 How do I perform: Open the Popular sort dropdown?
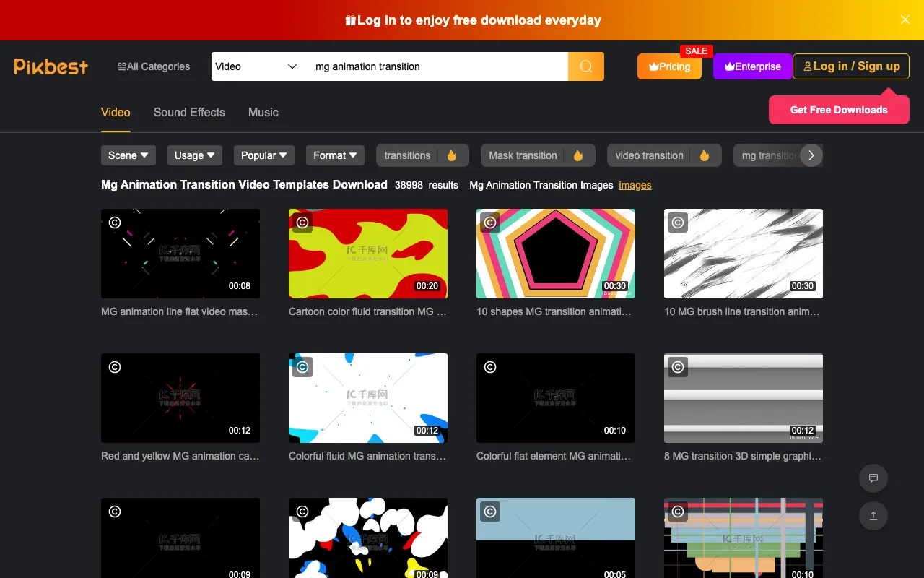coord(263,155)
